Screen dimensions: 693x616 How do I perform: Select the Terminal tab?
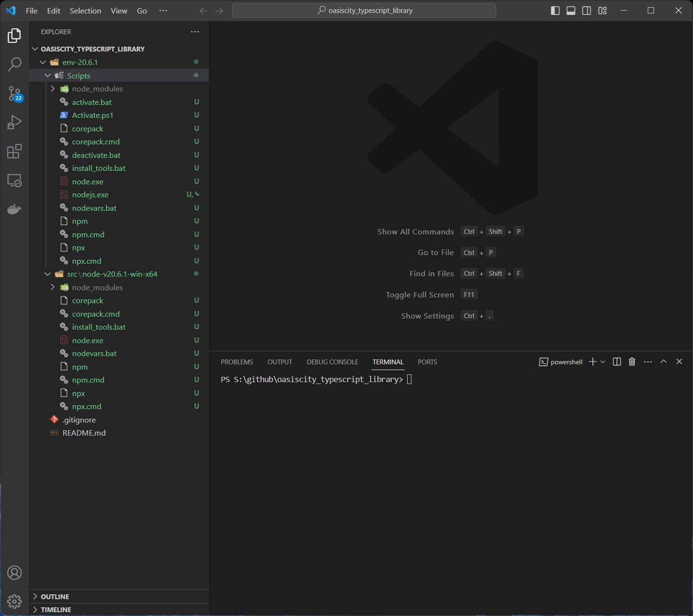tap(388, 362)
